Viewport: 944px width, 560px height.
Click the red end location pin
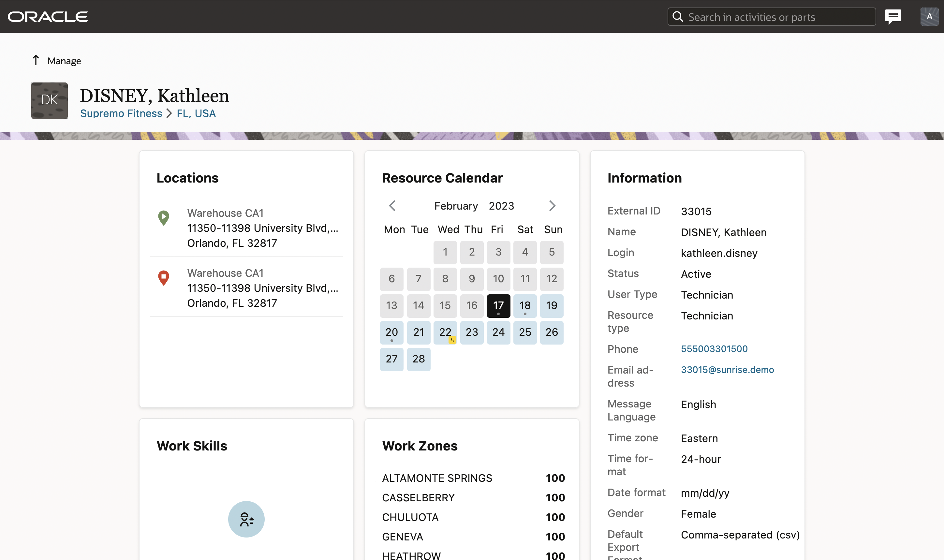point(163,278)
